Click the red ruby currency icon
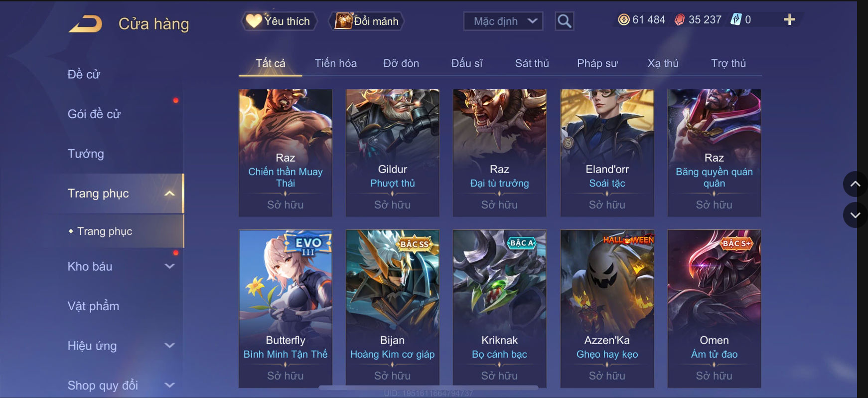This screenshot has height=398, width=868. coord(680,20)
